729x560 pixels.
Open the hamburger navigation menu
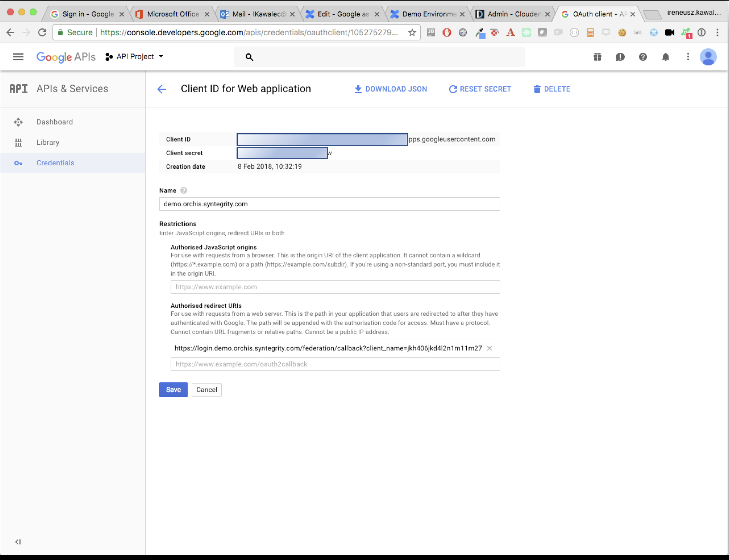point(18,57)
